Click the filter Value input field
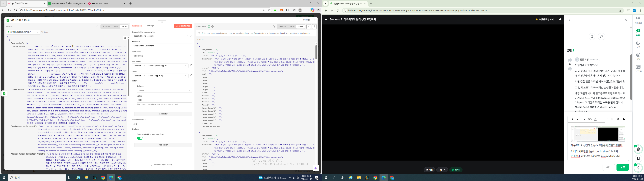The height and width of the screenshot is (181, 644). [164, 100]
